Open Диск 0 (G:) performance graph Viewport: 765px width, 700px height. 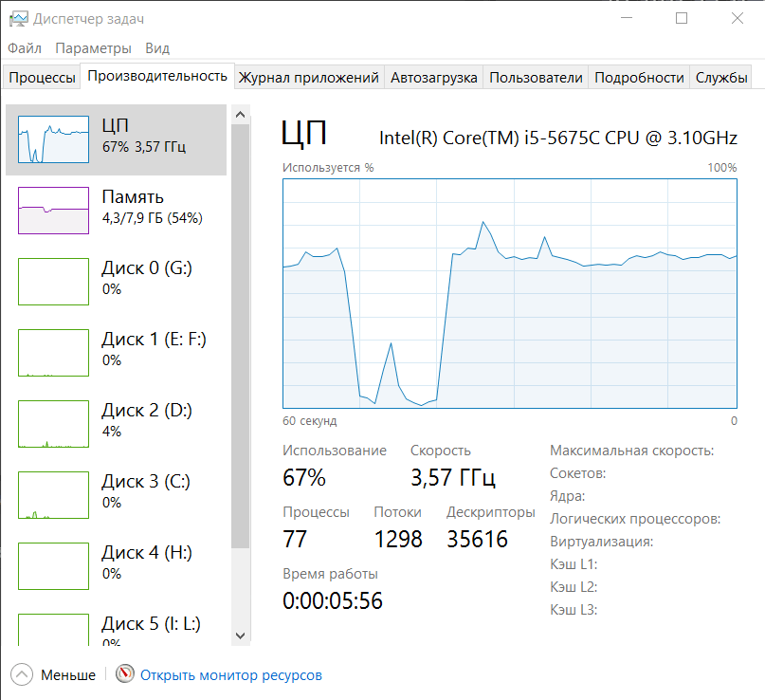click(x=54, y=282)
